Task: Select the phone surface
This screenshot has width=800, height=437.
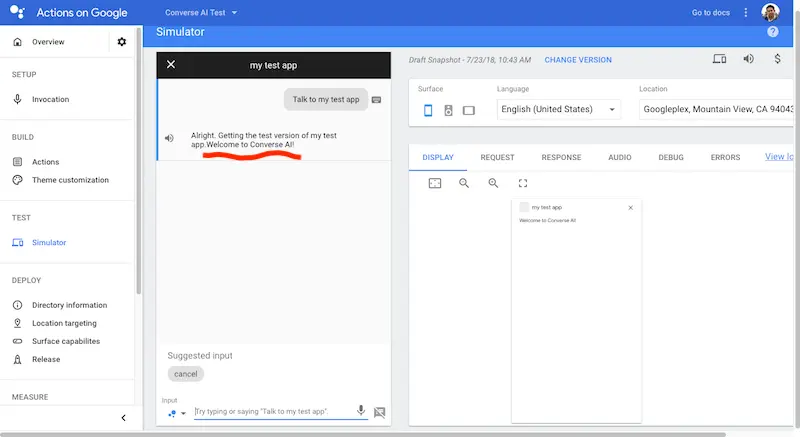Action: coord(428,110)
